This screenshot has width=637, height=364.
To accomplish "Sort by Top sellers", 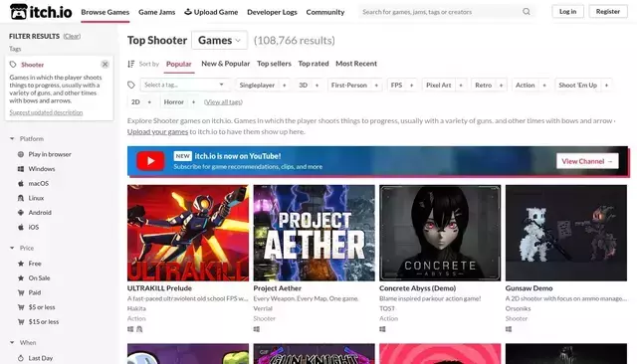I will pos(275,64).
